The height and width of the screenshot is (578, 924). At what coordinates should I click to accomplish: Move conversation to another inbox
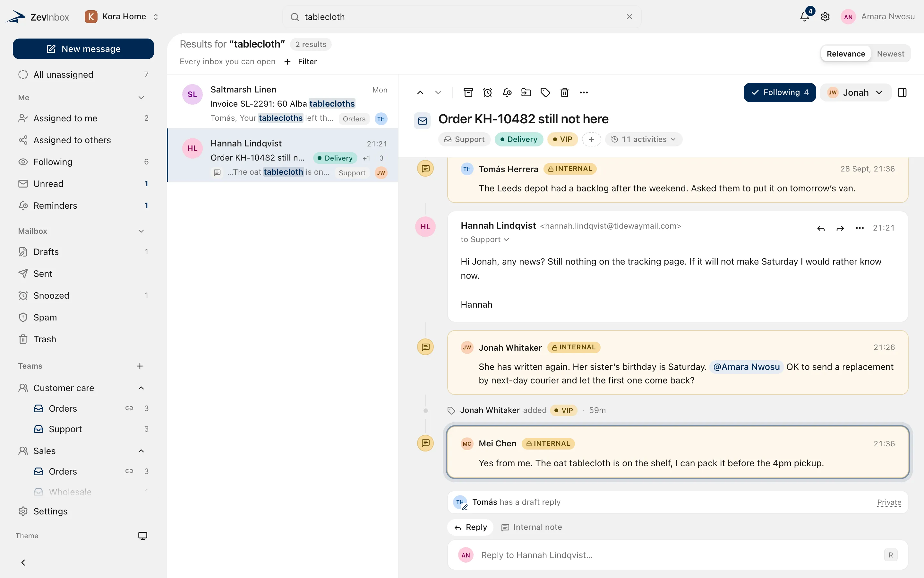click(526, 92)
